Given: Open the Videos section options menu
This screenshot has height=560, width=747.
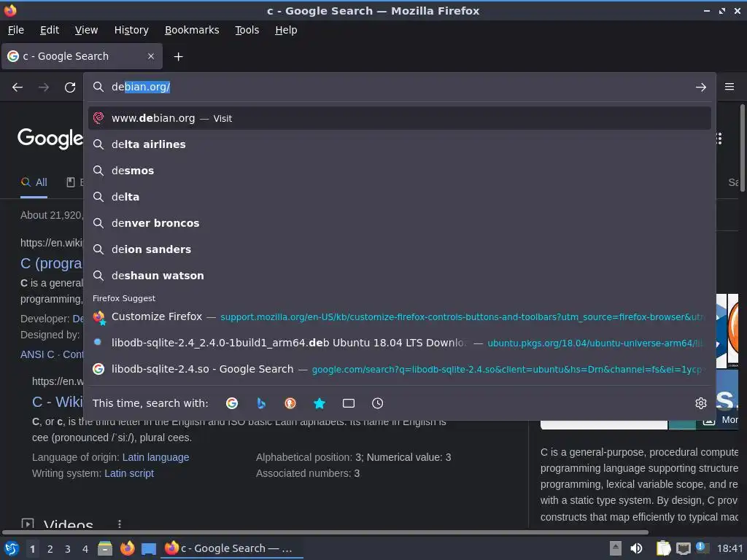Looking at the screenshot, I should point(120,524).
